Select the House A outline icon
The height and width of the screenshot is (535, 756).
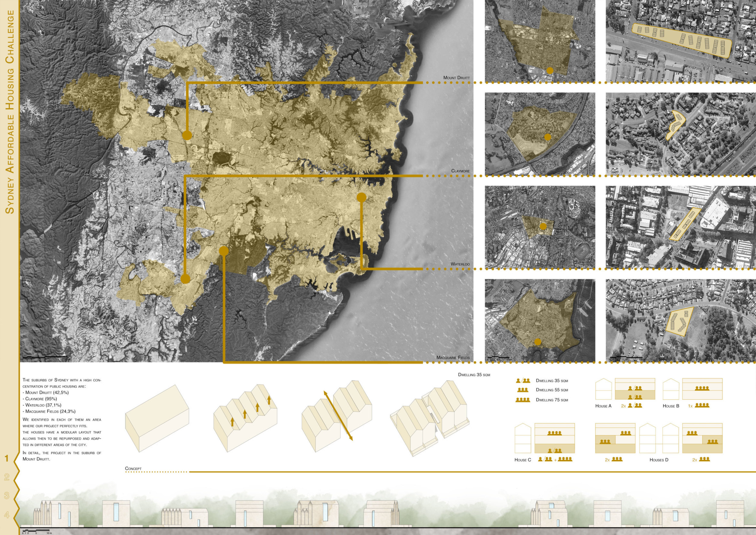point(603,389)
